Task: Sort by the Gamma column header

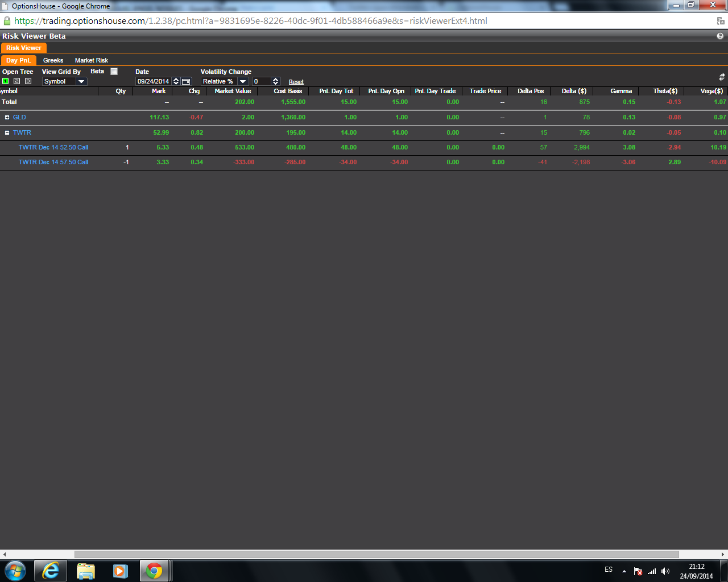Action: [621, 91]
